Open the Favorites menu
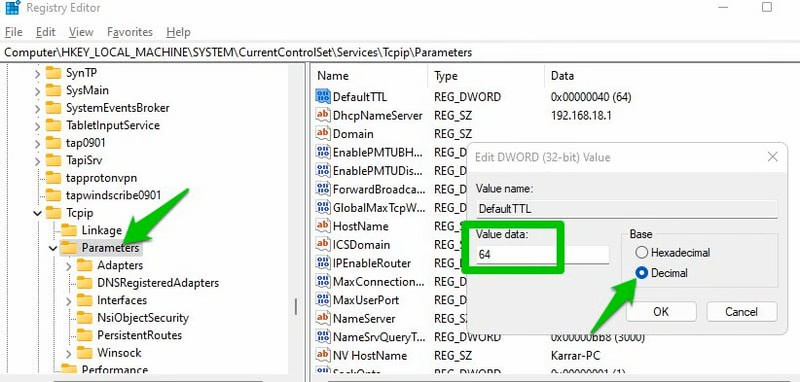The width and height of the screenshot is (800, 382). [130, 32]
